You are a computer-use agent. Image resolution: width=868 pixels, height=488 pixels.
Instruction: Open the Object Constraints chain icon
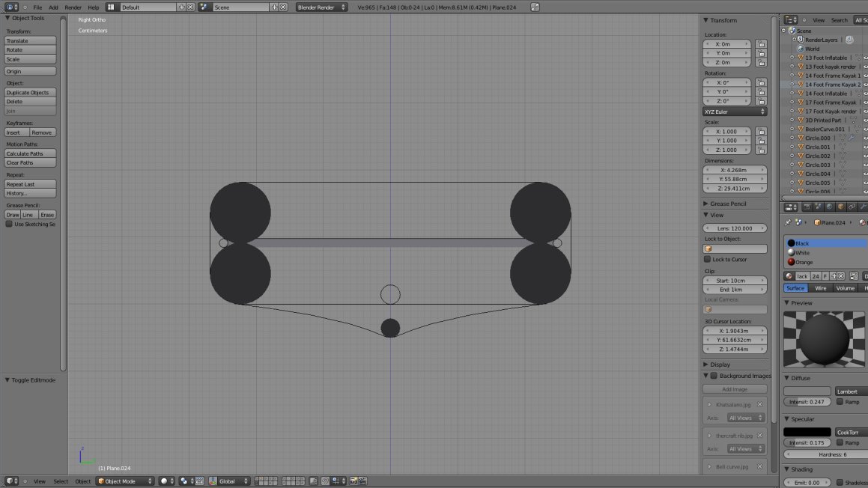852,207
